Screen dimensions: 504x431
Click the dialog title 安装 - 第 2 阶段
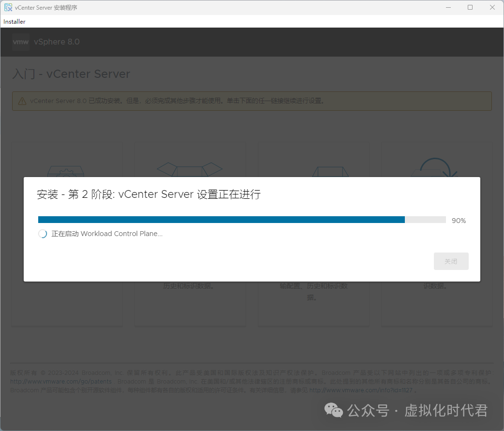point(148,194)
